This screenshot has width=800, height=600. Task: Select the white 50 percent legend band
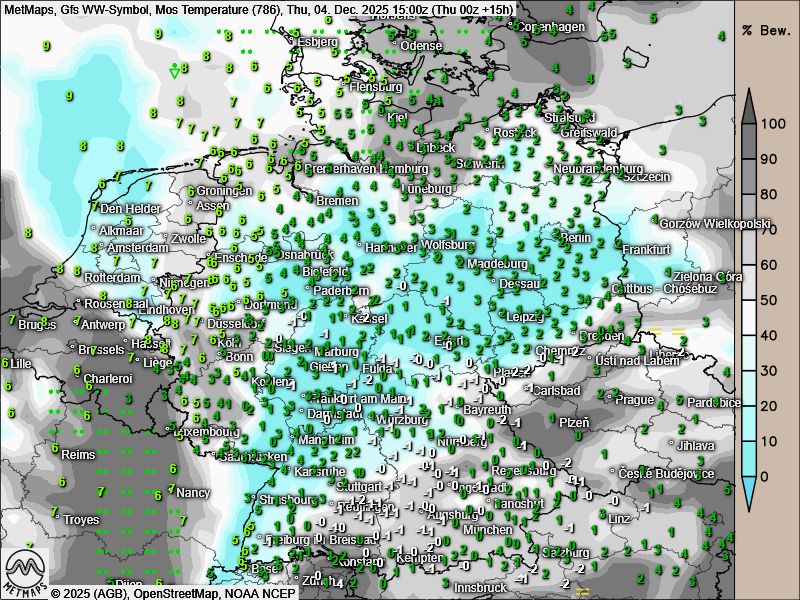[749, 300]
